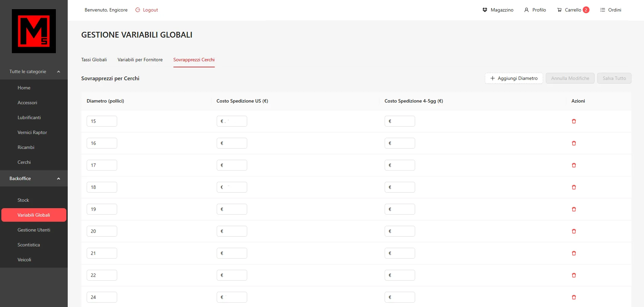644x307 pixels.
Task: Click Aggiungi Diametro button
Action: click(x=514, y=78)
